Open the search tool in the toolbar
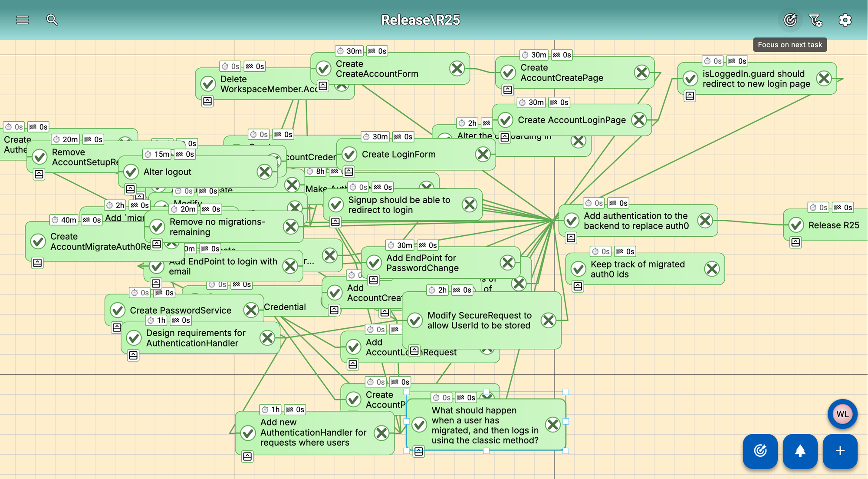The height and width of the screenshot is (479, 868). [x=52, y=20]
